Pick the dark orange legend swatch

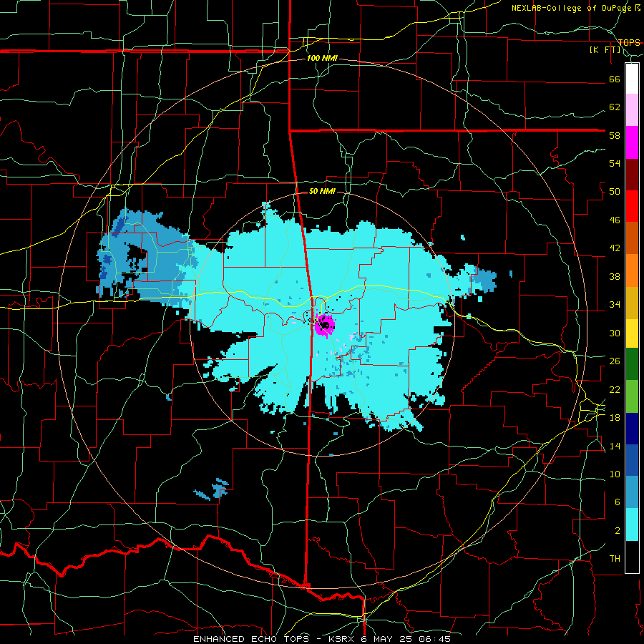click(x=632, y=238)
